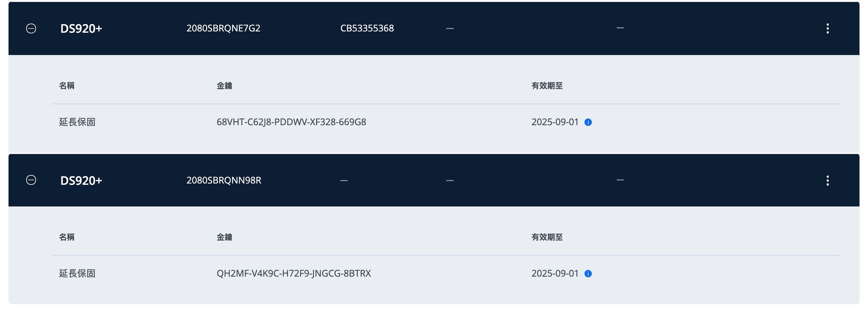Click the 金鑰 column header in the second device panel
Image resolution: width=868 pixels, height=310 pixels.
[224, 237]
